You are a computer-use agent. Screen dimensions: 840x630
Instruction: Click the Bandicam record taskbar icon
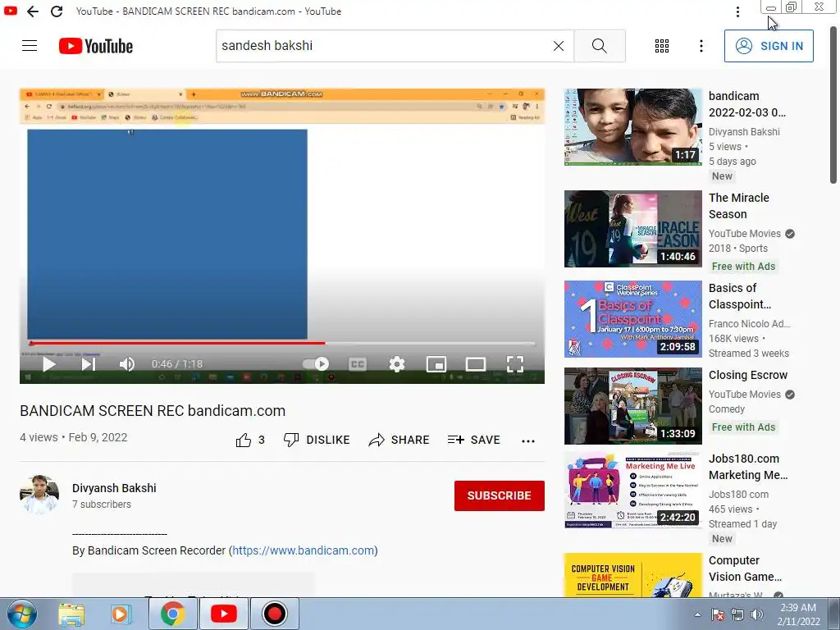[x=274, y=614]
